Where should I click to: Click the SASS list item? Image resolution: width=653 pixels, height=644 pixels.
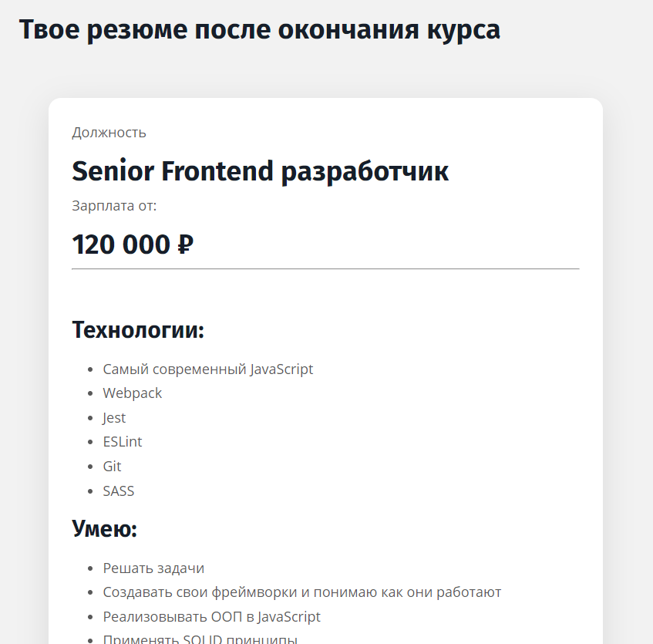pos(119,491)
